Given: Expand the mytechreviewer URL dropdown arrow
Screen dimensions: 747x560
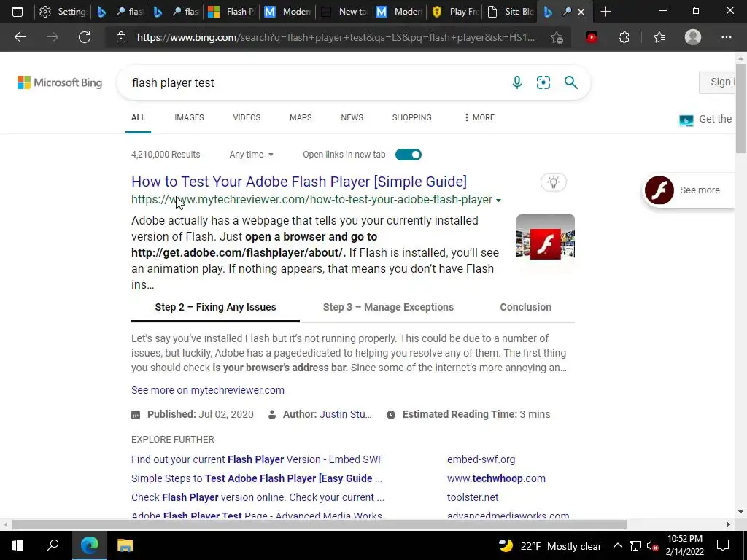Looking at the screenshot, I should tap(498, 201).
